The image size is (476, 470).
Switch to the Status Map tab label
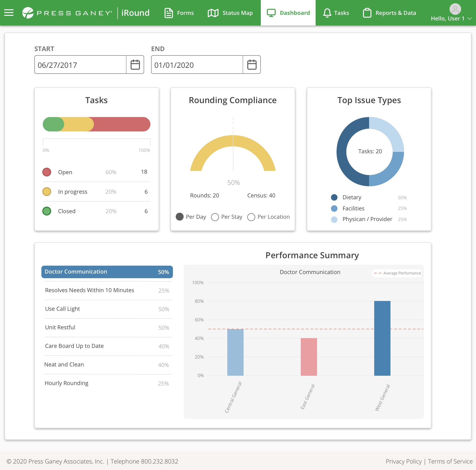(238, 13)
